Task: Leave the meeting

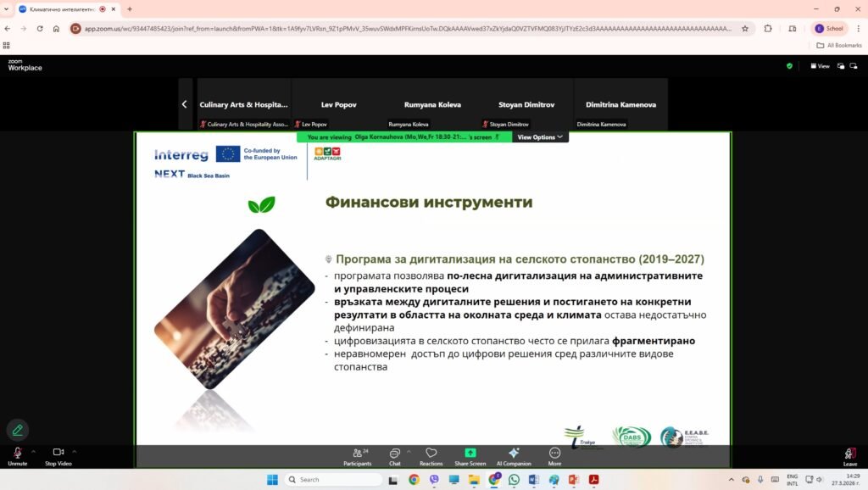Action: [x=849, y=455]
